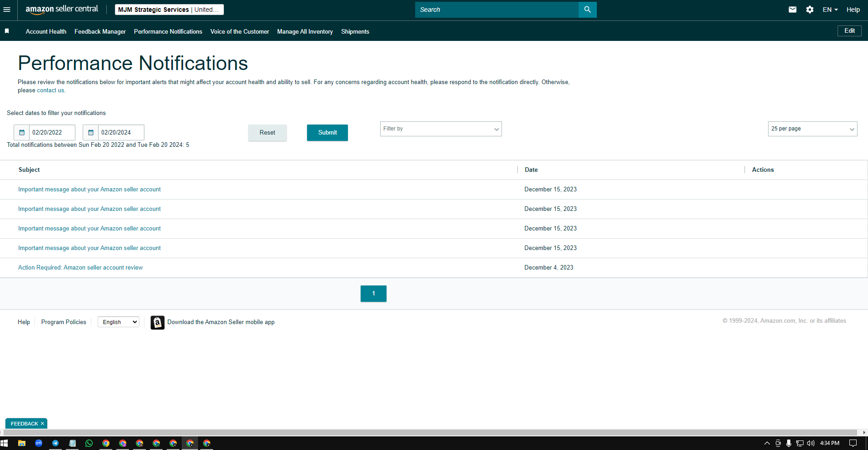The image size is (868, 450).
Task: Open calendar picker for end date 02/20/2024
Action: click(91, 132)
